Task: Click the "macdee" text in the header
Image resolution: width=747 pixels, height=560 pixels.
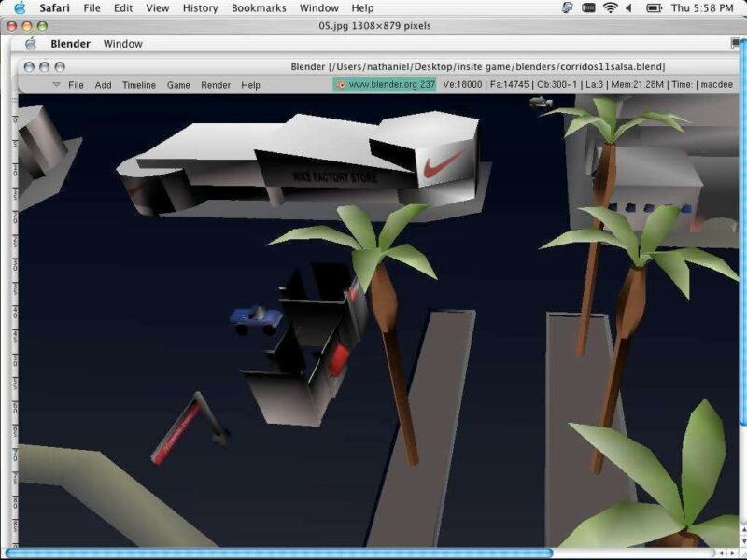Action: [x=717, y=85]
